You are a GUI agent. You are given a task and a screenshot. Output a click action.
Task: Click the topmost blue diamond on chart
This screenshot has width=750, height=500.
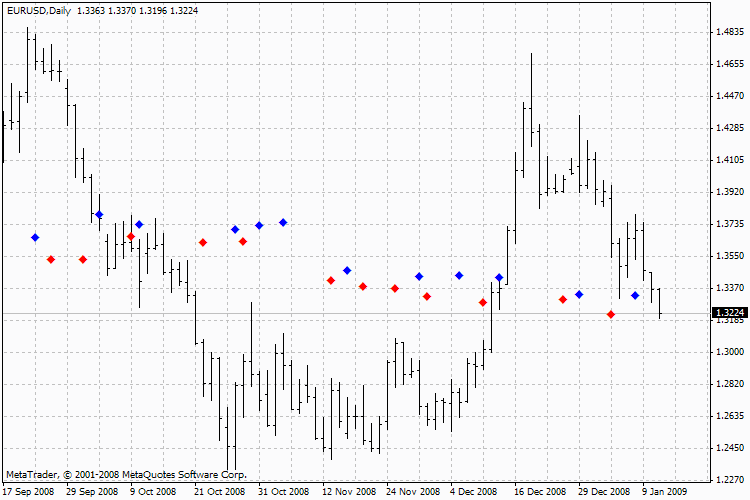[99, 215]
